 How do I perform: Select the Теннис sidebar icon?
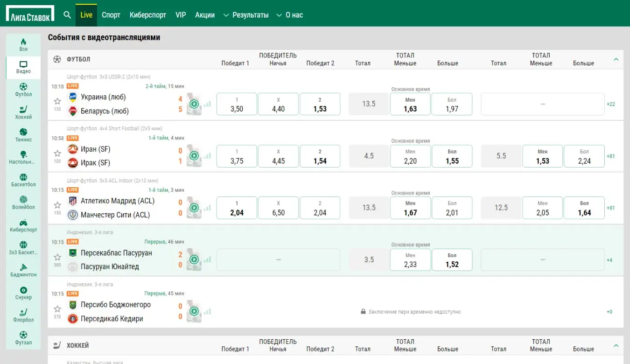click(23, 135)
